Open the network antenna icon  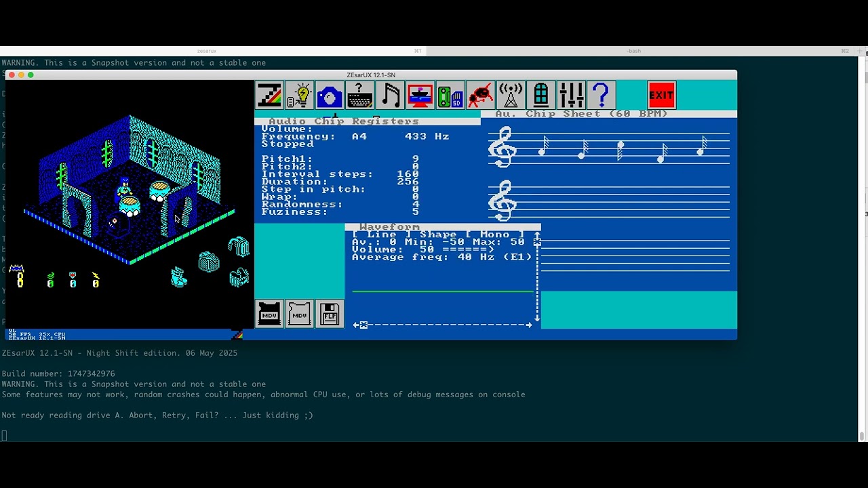[x=511, y=95]
